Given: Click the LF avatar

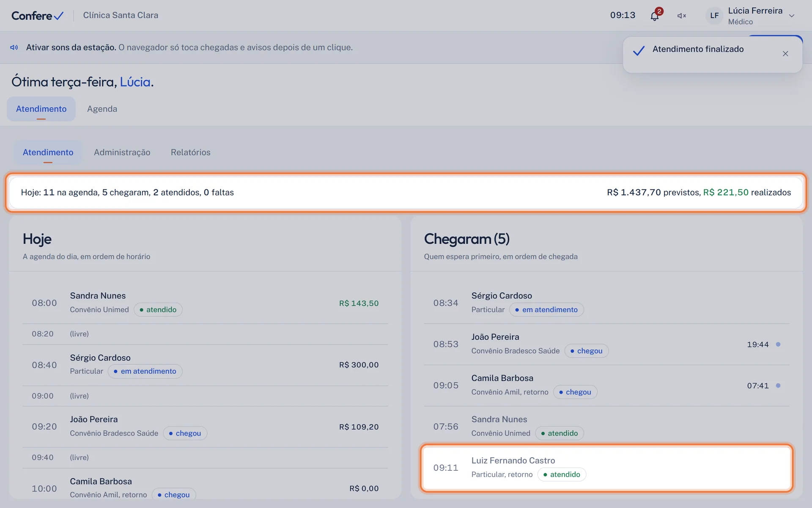Looking at the screenshot, I should (714, 16).
